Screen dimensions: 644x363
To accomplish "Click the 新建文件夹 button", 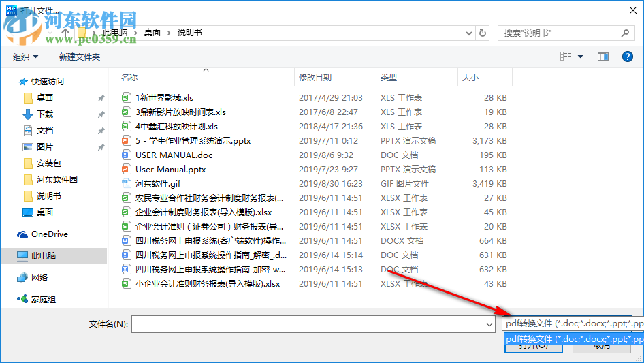I will coord(79,57).
